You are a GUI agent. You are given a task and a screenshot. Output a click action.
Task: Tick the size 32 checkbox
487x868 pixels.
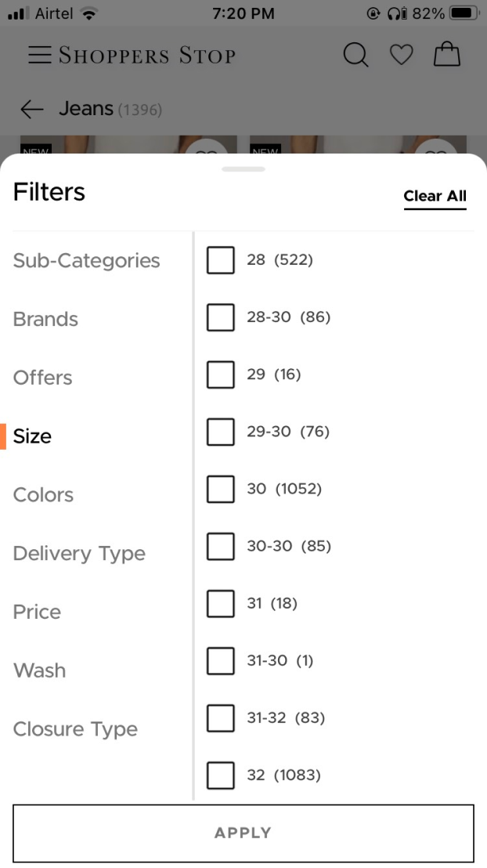pos(221,775)
